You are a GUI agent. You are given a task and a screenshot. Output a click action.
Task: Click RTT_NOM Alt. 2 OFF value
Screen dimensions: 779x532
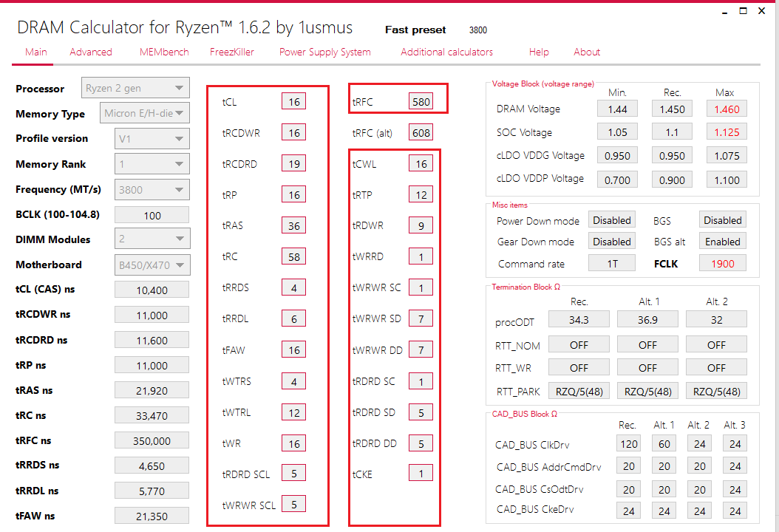pos(716,344)
